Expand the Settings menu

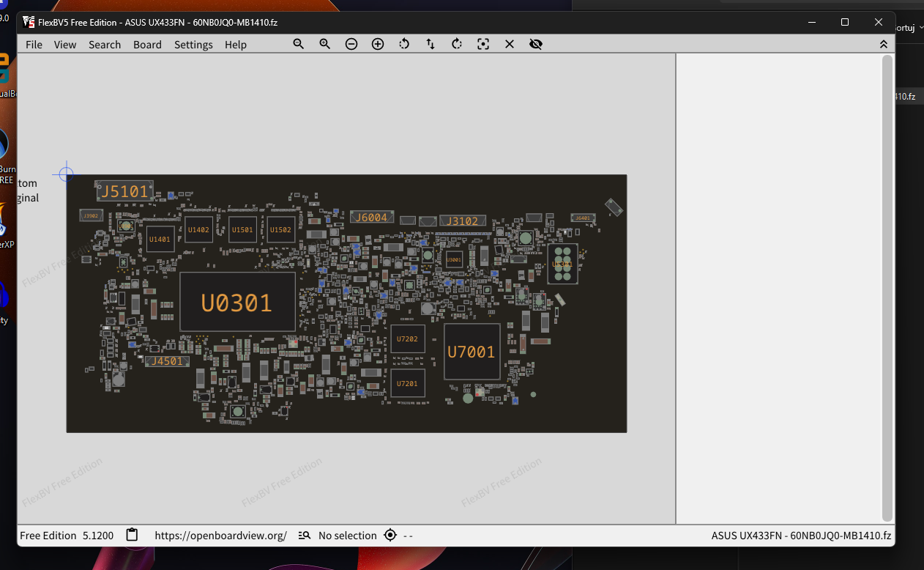193,45
